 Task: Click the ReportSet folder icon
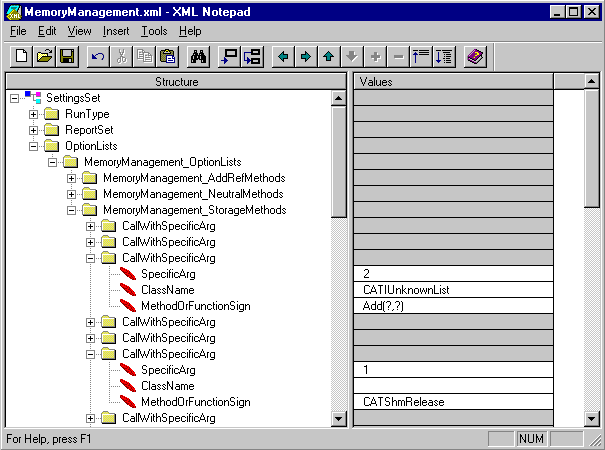tap(51, 130)
